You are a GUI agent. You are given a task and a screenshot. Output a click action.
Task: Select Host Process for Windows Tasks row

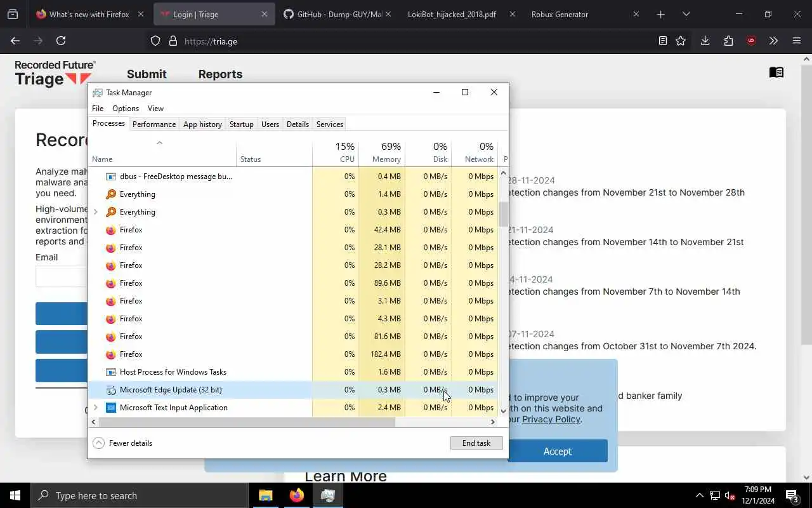tap(294, 372)
